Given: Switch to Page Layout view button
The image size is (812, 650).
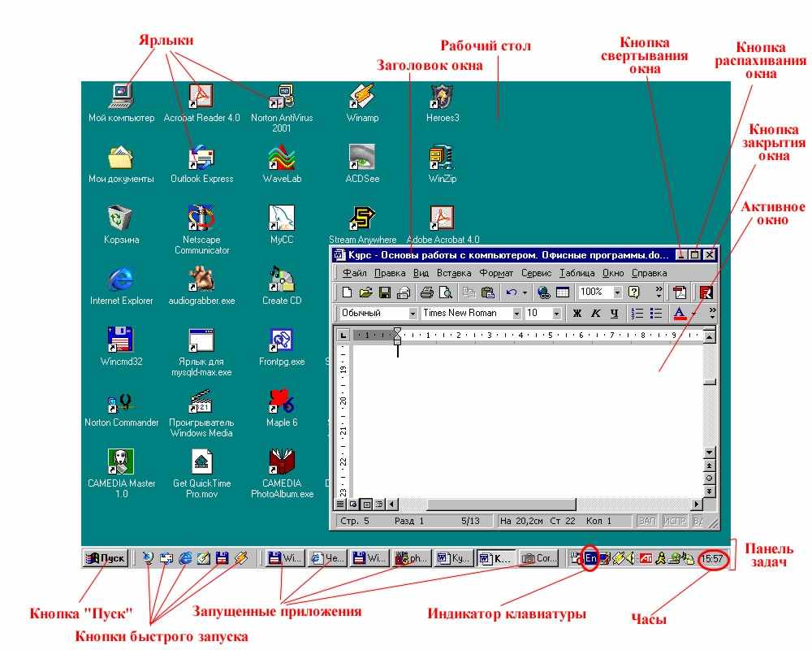Looking at the screenshot, I should click(367, 504).
